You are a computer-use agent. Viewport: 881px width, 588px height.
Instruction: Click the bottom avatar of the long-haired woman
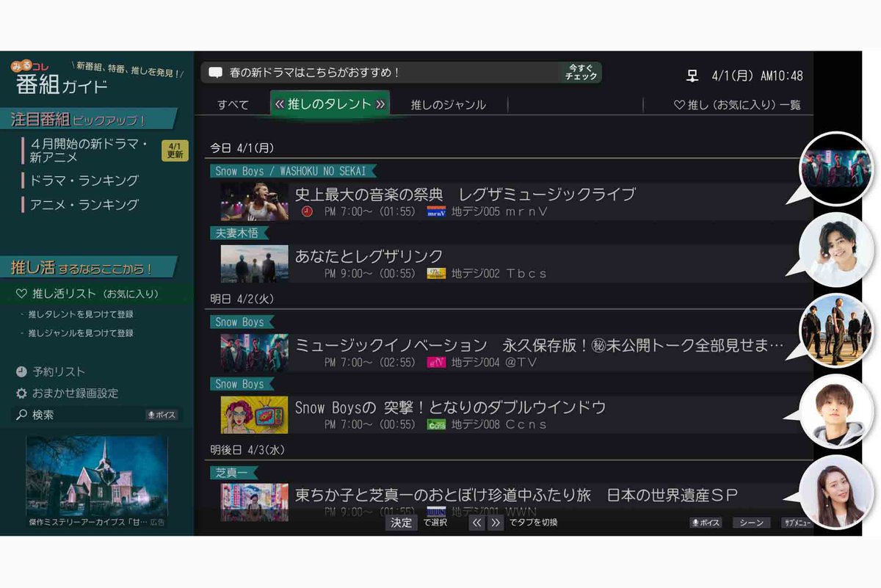click(835, 492)
